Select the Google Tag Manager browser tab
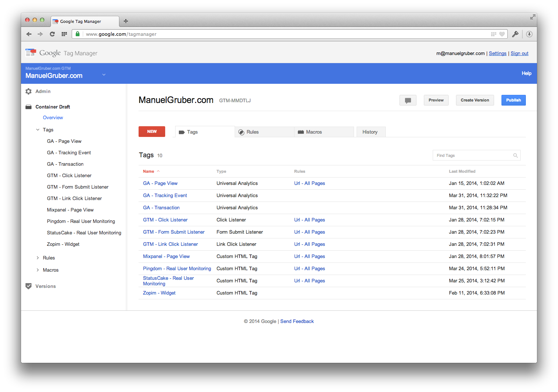The image size is (558, 392). coord(85,21)
